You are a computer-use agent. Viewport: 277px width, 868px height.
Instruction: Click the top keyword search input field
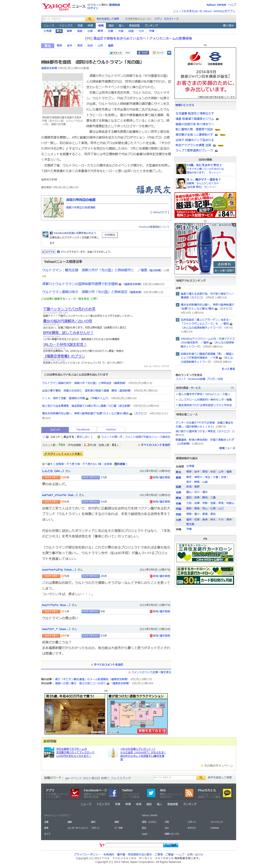click(x=64, y=19)
